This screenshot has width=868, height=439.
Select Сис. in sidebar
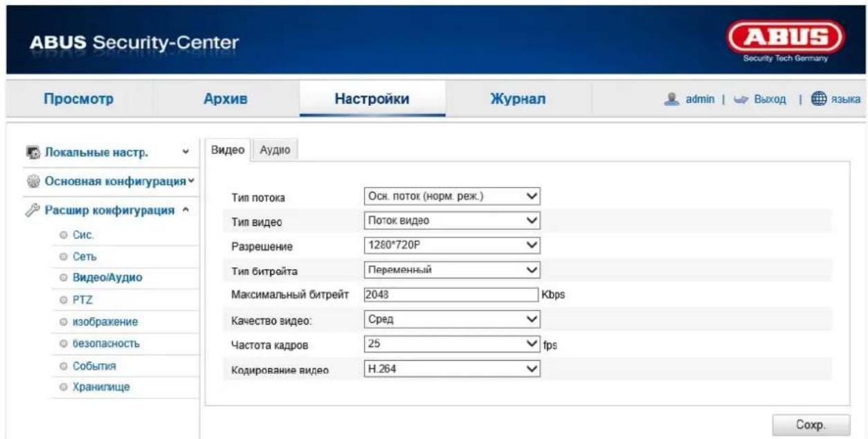[x=84, y=235]
